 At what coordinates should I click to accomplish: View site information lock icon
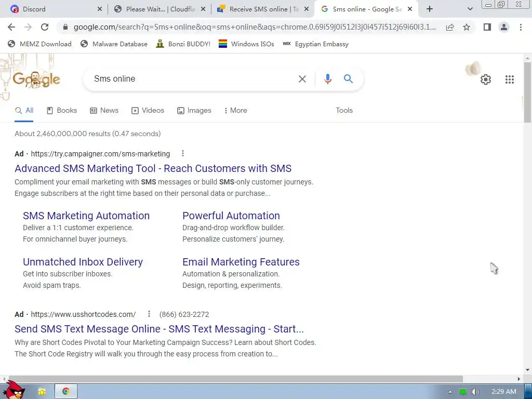[65, 27]
